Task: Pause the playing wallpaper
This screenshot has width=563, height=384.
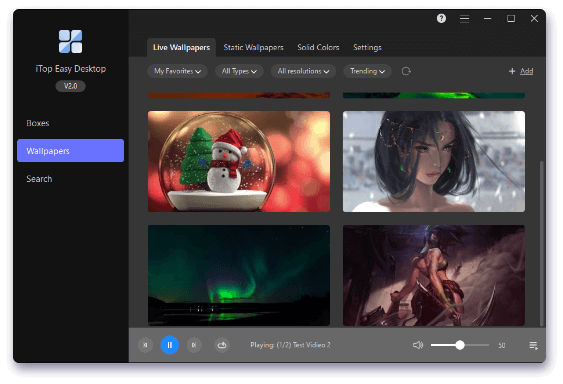Action: click(x=170, y=345)
